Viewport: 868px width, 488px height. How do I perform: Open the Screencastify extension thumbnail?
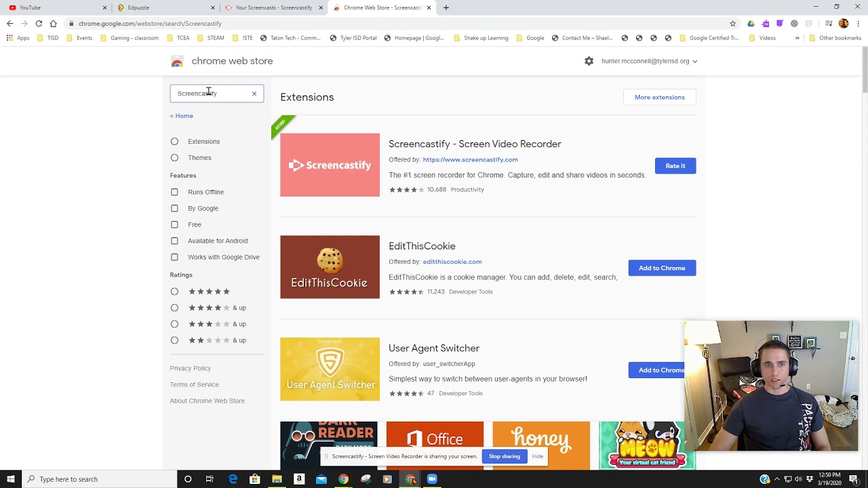point(330,165)
